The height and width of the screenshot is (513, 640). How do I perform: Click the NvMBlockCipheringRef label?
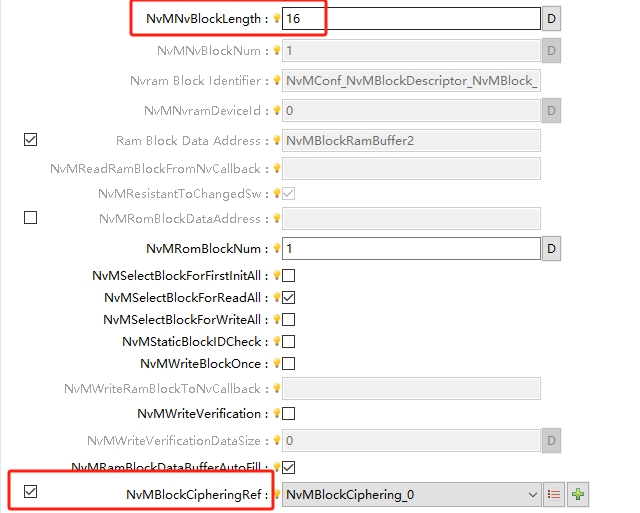[197, 493]
